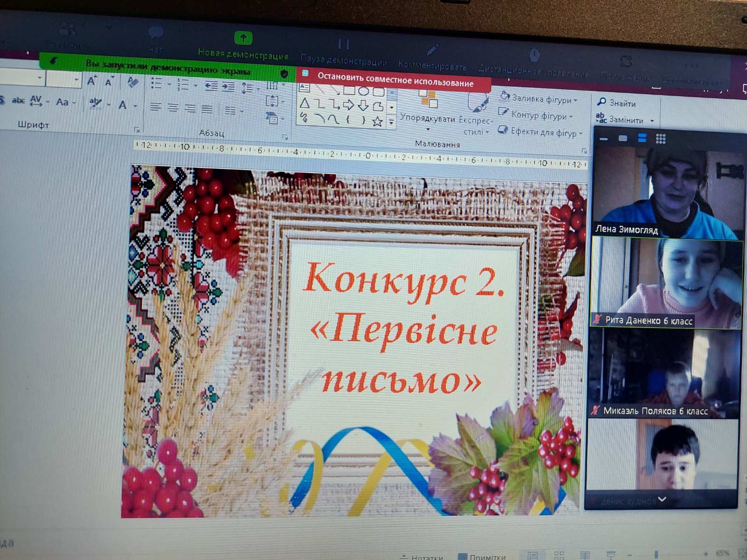Viewport: 747px width, 560px height.
Task: Click Замінити replace button
Action: [625, 119]
